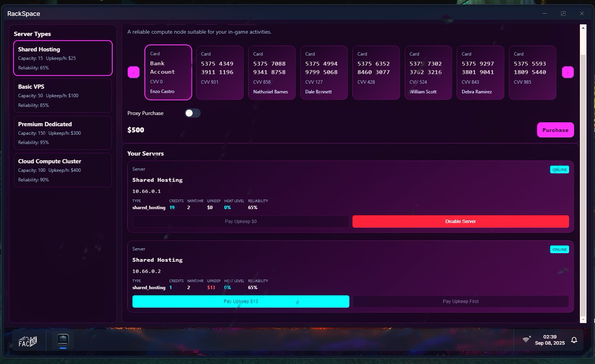
Task: Pick the card with CVV 985
Action: [x=532, y=73]
